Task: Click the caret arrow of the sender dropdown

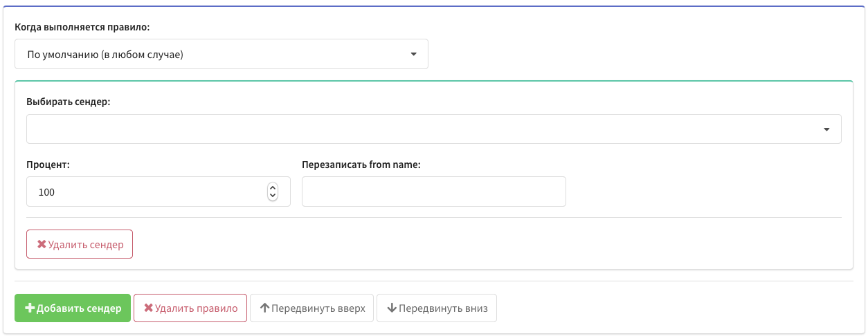Action: (x=826, y=129)
